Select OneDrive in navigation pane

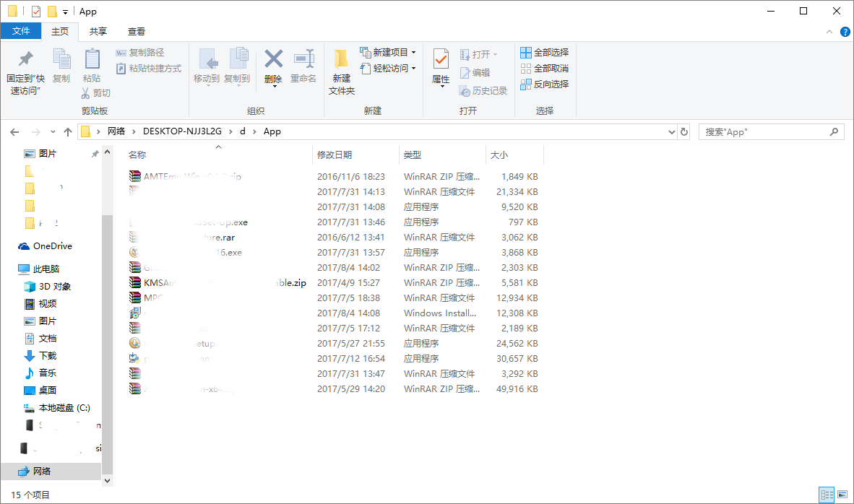point(52,246)
